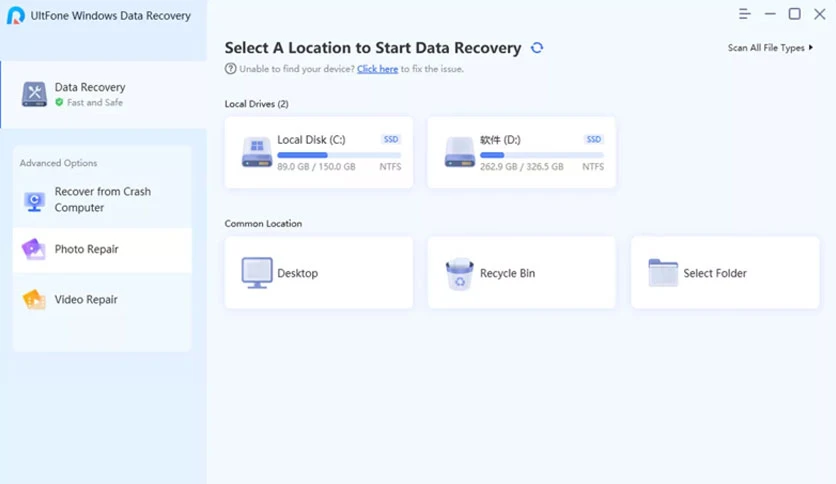Click the 'UltFone Windows Data Recovery' title text
836x484 pixels.
110,16
